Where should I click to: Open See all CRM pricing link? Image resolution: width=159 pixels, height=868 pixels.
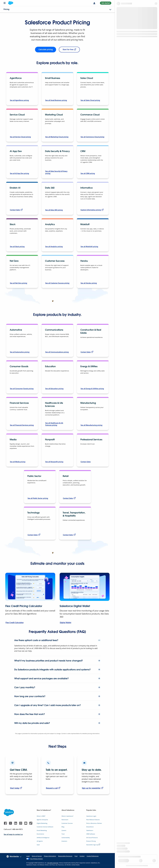[x=88, y=174]
